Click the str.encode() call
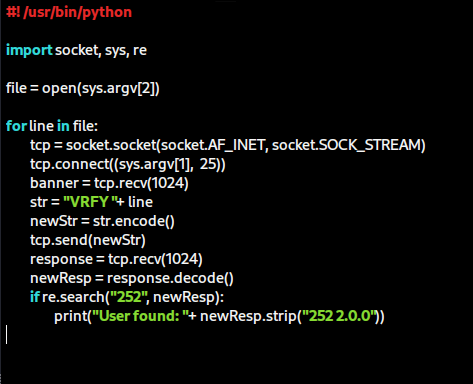The image size is (473, 384). point(134,221)
